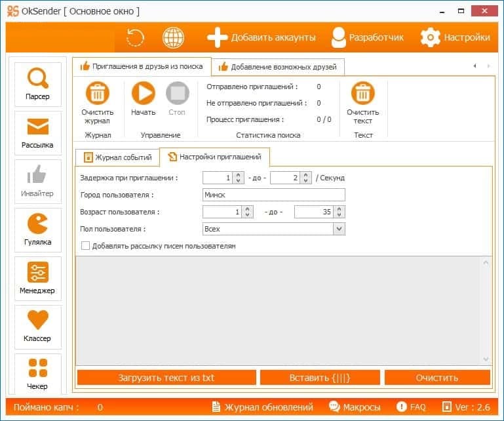Click the Отправлено приглашений statistic label
This screenshot has height=421, width=504.
252,87
